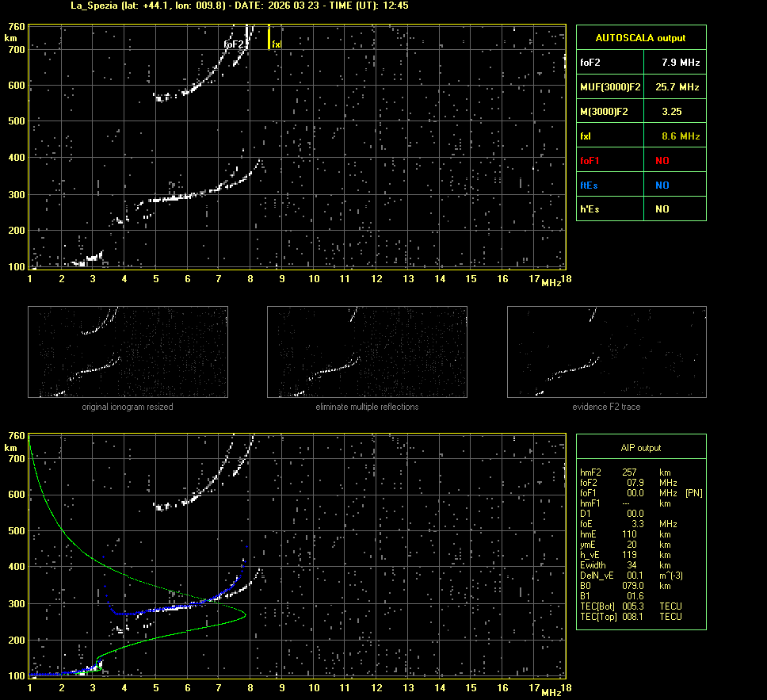The width and height of the screenshot is (767, 700).
Task: Click the green profile peak in bottom plot
Action: pos(245,615)
